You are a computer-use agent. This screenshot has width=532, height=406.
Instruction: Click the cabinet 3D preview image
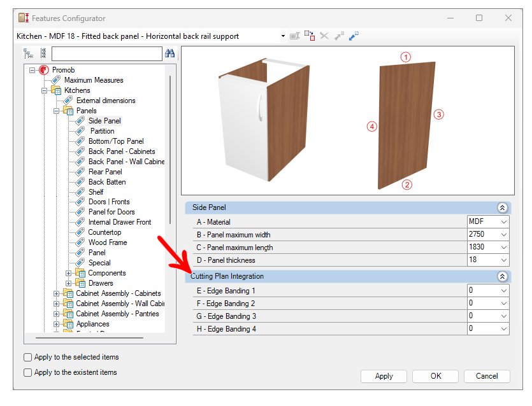point(264,120)
